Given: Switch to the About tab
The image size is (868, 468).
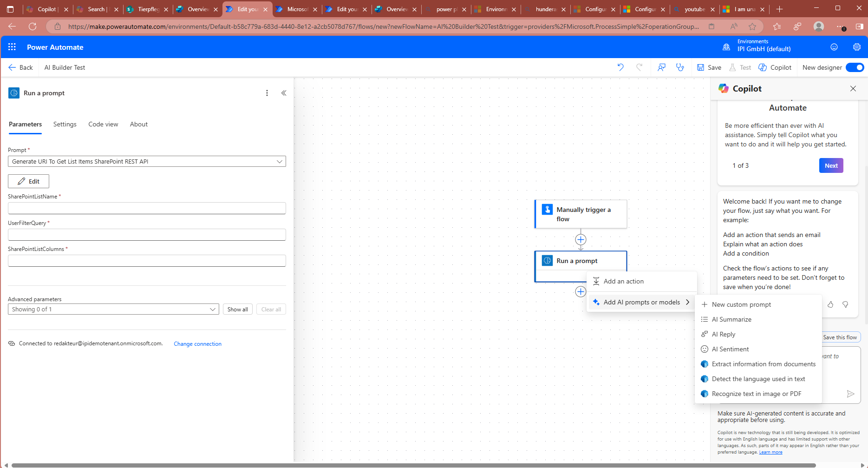Looking at the screenshot, I should [139, 124].
